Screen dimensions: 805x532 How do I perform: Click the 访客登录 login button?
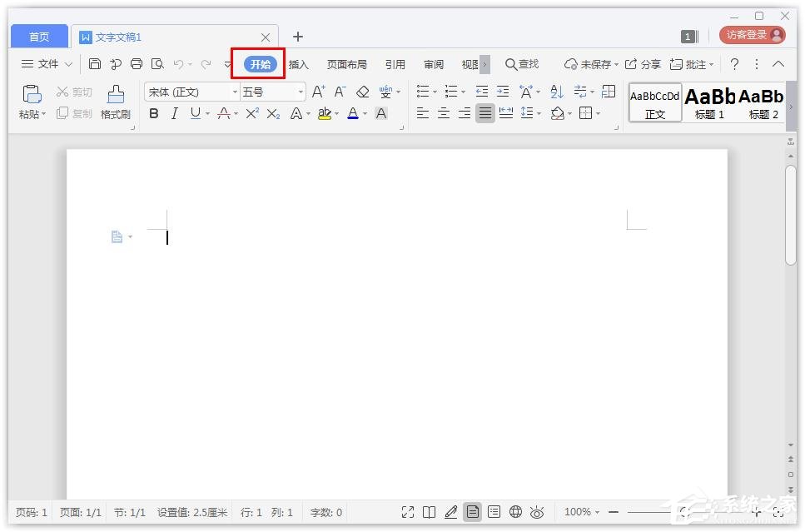pyautogui.click(x=748, y=35)
